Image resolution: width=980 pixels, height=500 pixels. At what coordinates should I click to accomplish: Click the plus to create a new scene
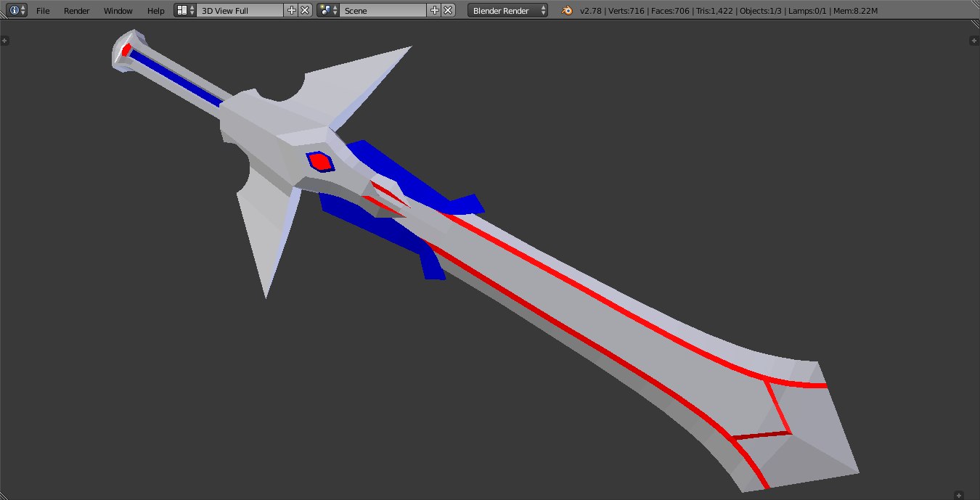434,10
